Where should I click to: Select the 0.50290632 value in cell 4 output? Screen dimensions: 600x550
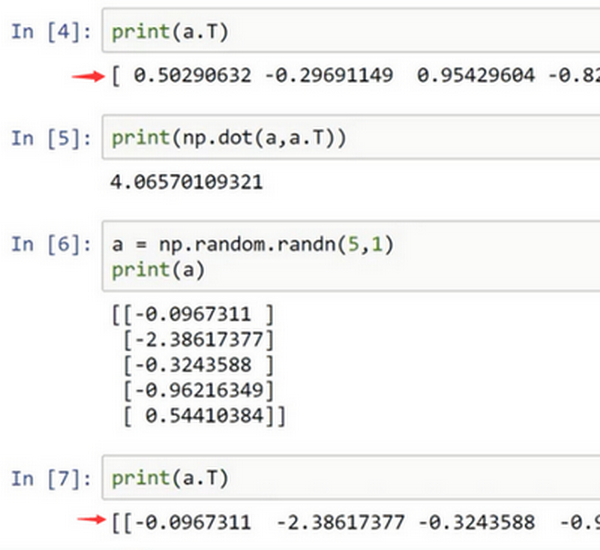click(x=192, y=75)
